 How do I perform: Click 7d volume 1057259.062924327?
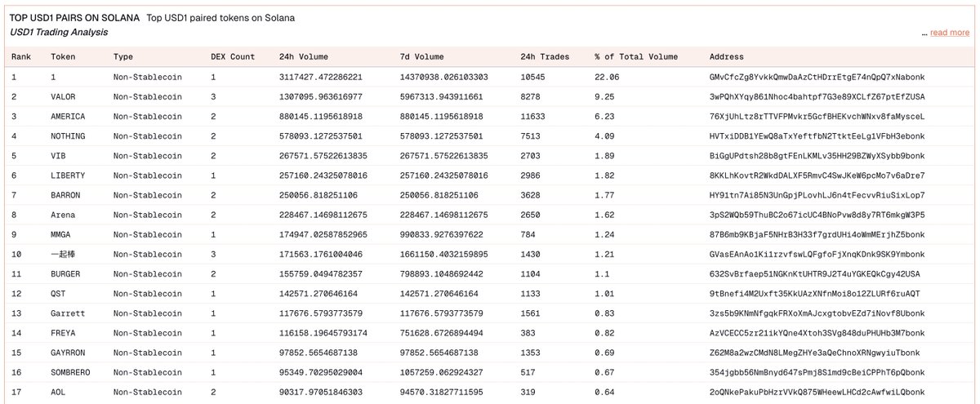443,371
